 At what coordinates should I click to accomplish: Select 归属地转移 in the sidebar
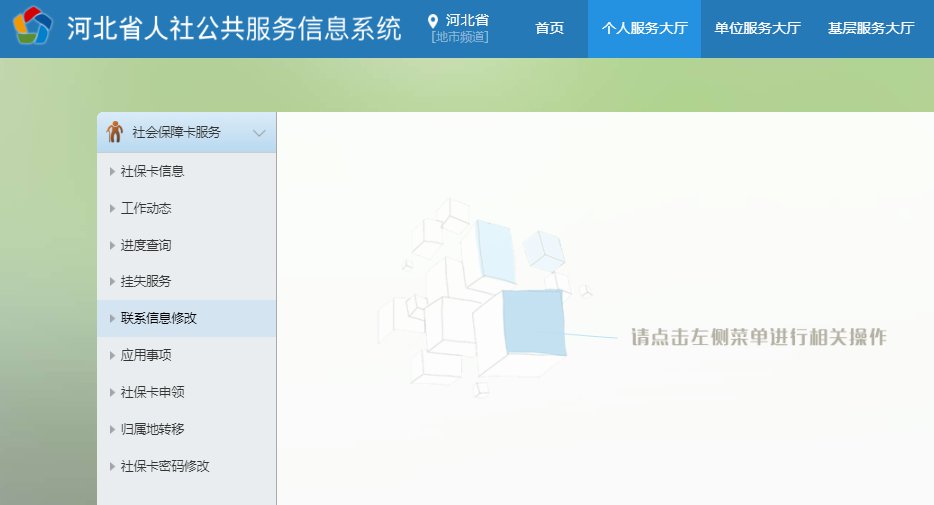(x=186, y=429)
